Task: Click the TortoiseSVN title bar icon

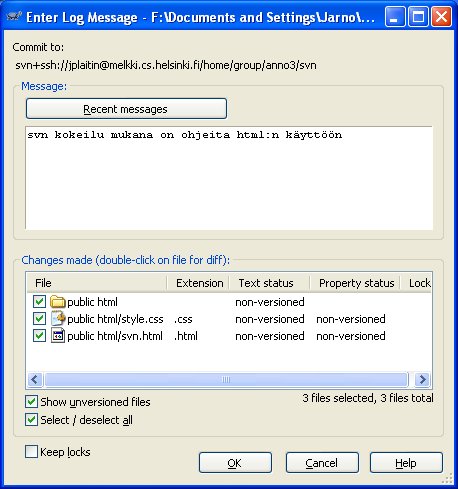Action: (14, 16)
